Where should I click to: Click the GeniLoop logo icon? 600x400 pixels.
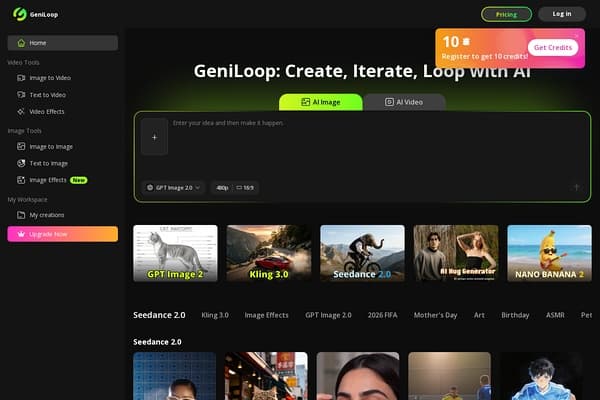20,14
